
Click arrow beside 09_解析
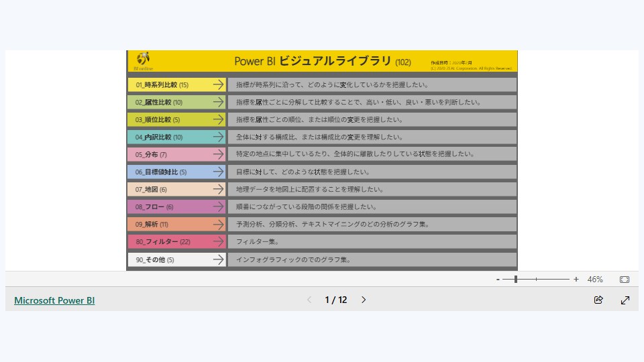click(x=219, y=224)
